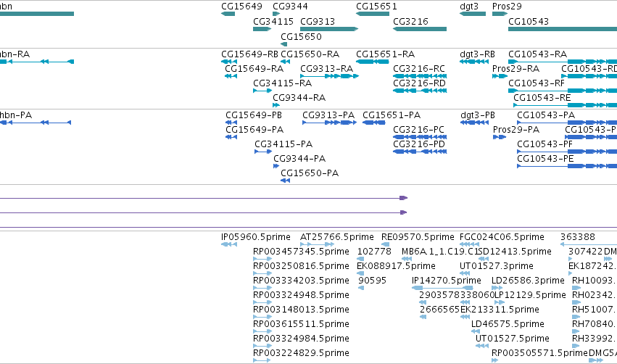This screenshot has width=617, height=364.
Task: Click EST FGC024C06.5prime
Action: click(x=502, y=237)
